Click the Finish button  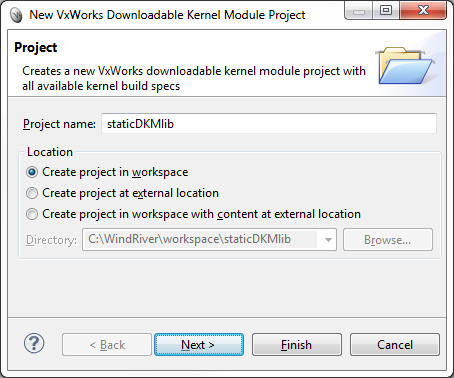tap(297, 345)
